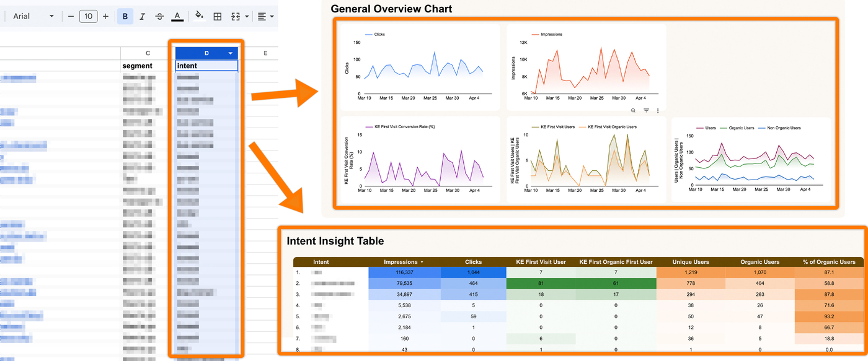Image resolution: width=868 pixels, height=361 pixels.
Task: Toggle italic formatting
Action: (143, 16)
